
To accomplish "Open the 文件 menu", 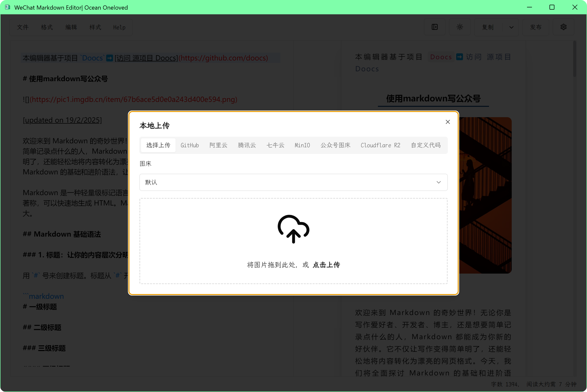I will click(23, 27).
